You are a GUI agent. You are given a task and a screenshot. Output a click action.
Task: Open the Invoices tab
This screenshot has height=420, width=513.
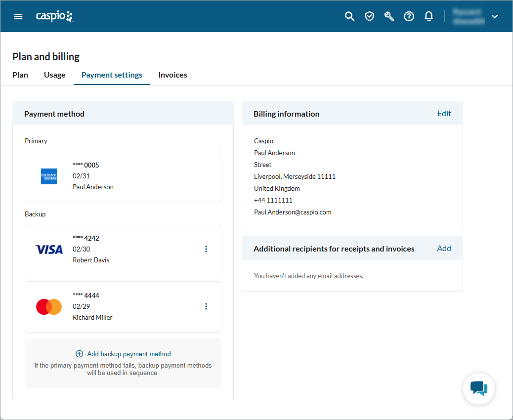[172, 75]
